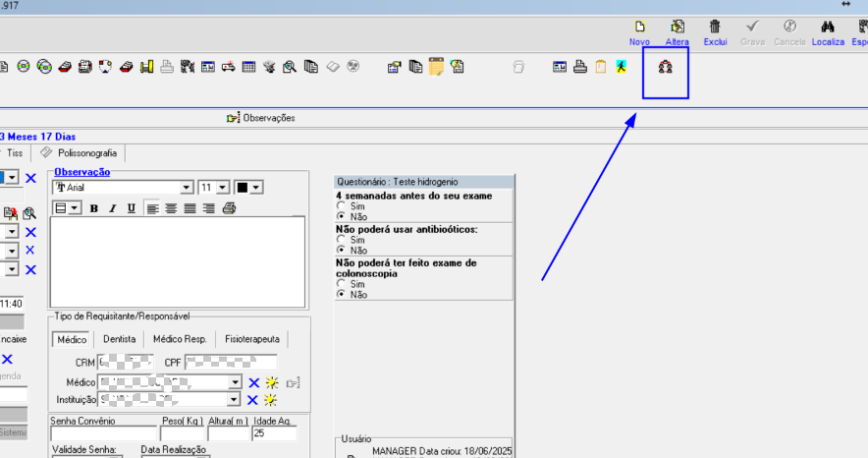Click the clipboard toolbar icon
The height and width of the screenshot is (458, 868).
point(601,67)
